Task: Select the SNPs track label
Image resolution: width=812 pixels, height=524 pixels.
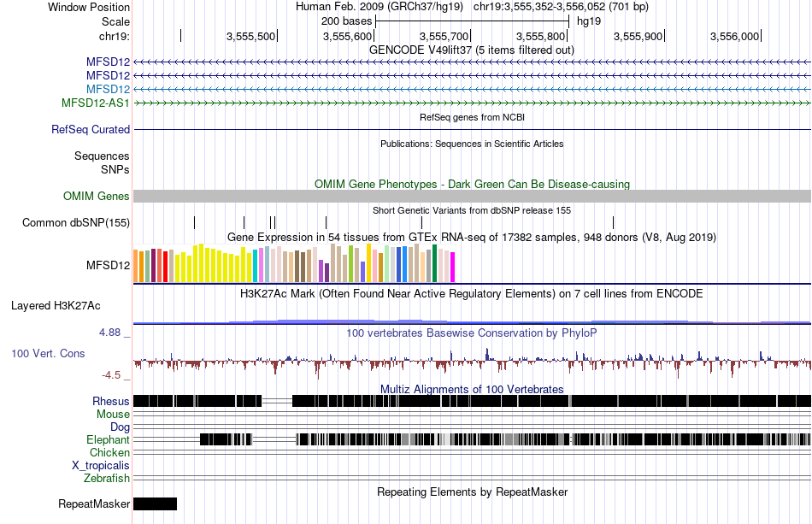Action: point(115,169)
